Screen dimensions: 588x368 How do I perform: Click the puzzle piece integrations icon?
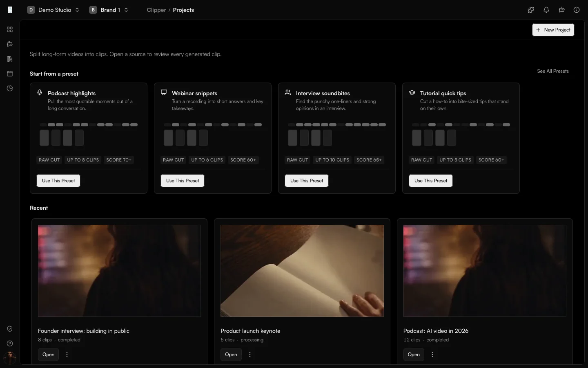coord(531,10)
